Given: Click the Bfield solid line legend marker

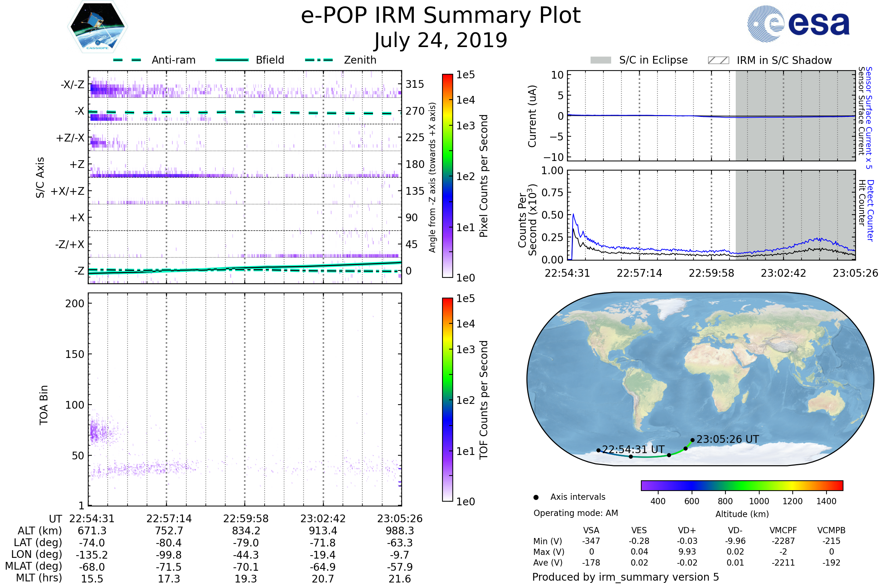Looking at the screenshot, I should (232, 60).
